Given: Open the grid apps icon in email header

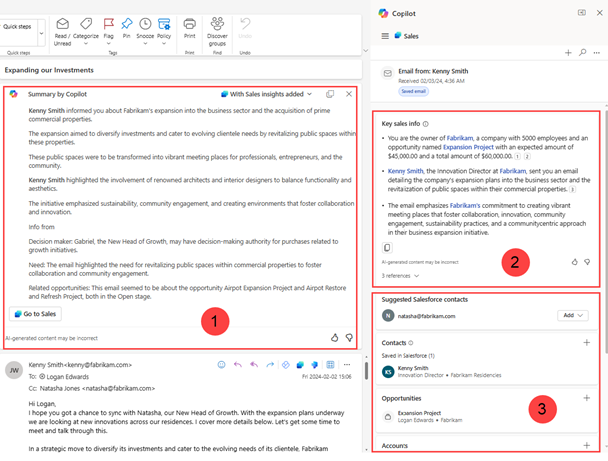Looking at the screenshot, I should [330, 364].
